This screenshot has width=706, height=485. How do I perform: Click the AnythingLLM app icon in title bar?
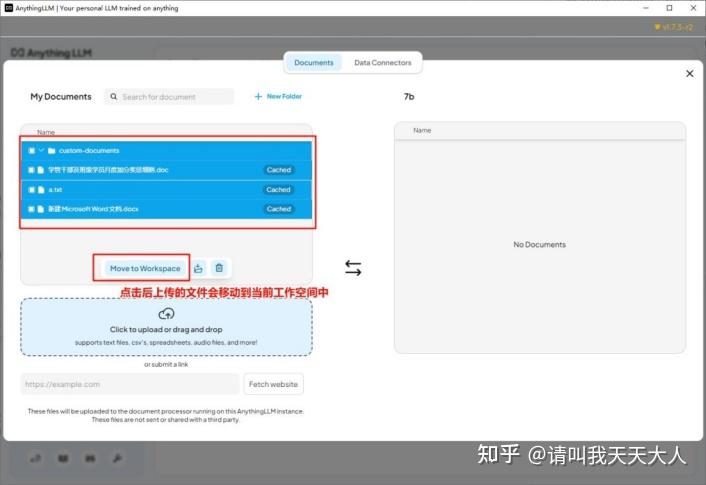[9, 8]
